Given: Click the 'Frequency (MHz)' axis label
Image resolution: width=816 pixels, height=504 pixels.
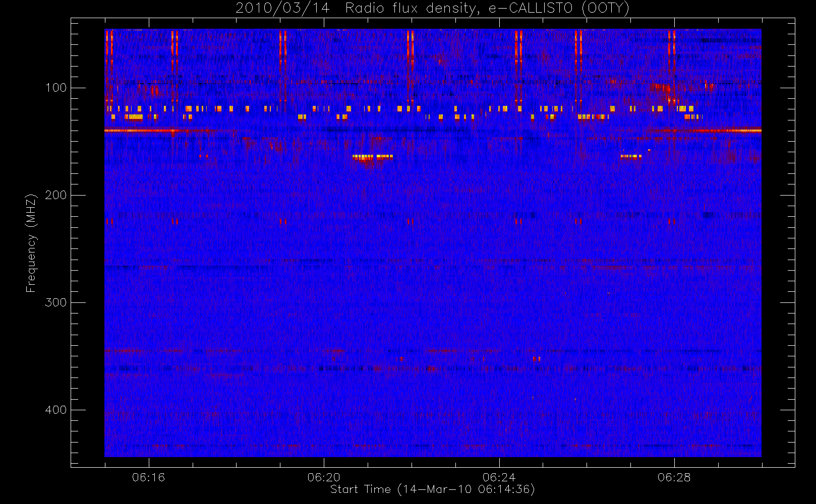Looking at the screenshot, I should (x=31, y=243).
